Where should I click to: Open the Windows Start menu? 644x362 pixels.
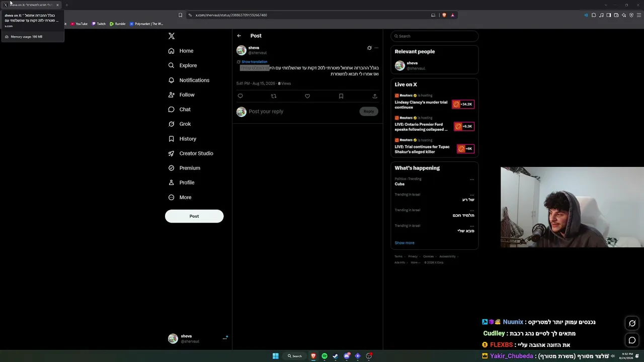(x=276, y=356)
